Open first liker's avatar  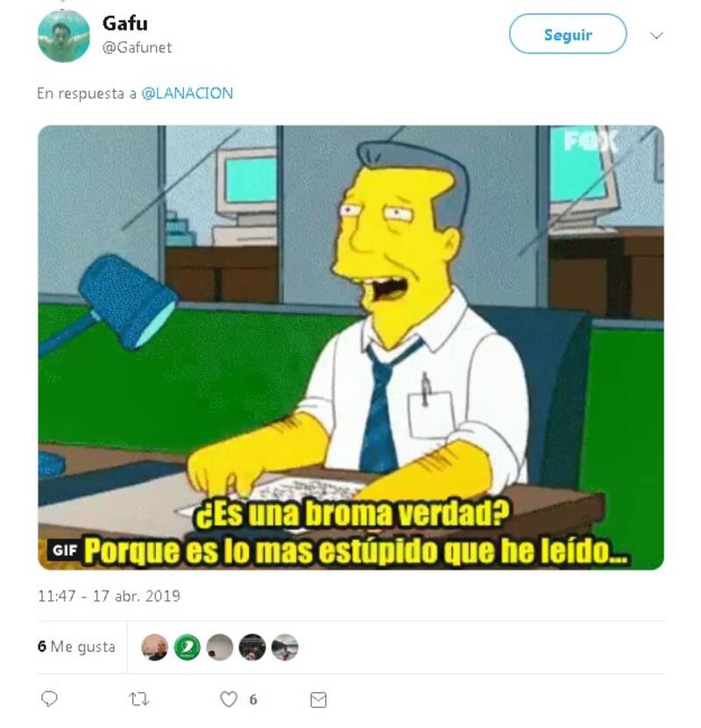[x=154, y=647]
